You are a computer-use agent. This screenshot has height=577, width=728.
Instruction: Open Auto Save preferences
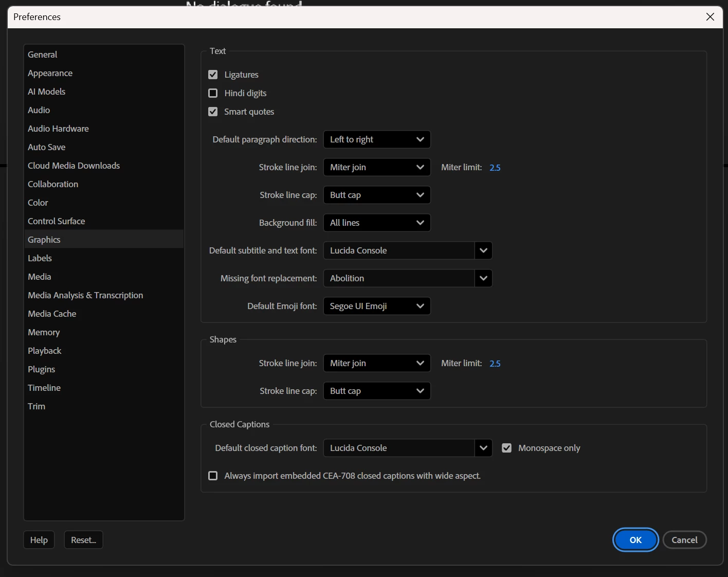pos(104,147)
